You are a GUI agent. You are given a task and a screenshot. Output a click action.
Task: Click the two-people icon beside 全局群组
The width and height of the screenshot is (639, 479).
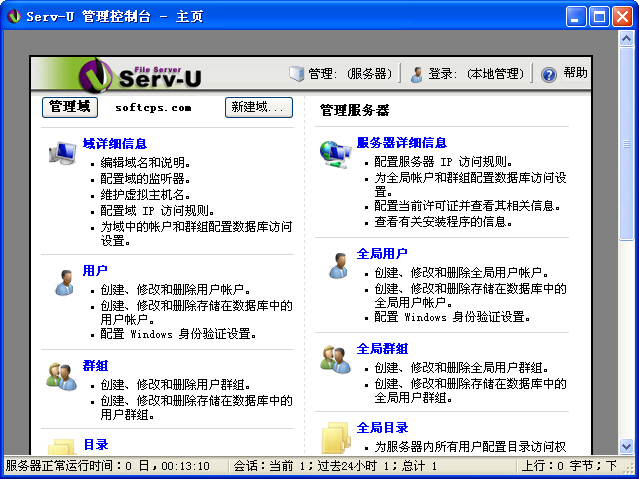pos(335,360)
